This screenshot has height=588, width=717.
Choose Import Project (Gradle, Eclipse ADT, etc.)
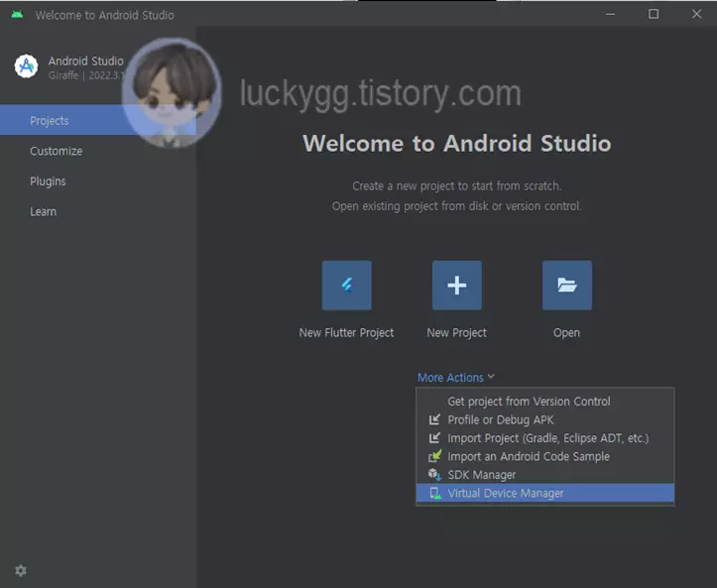[x=545, y=438]
